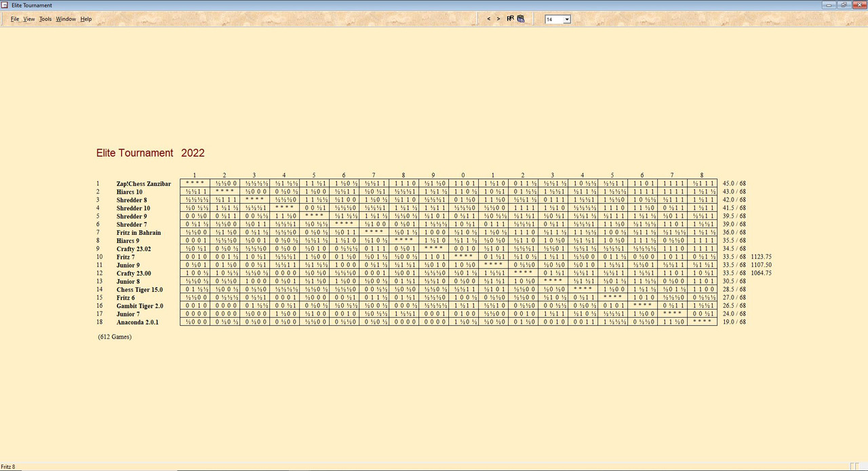Select player name Hiarcs 9
This screenshot has width=868, height=471.
128,241
